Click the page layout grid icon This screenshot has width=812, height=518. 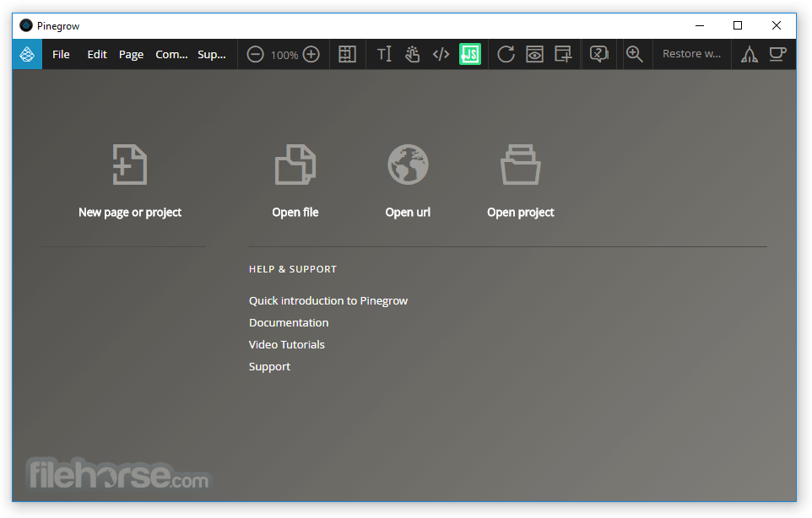[x=347, y=54]
